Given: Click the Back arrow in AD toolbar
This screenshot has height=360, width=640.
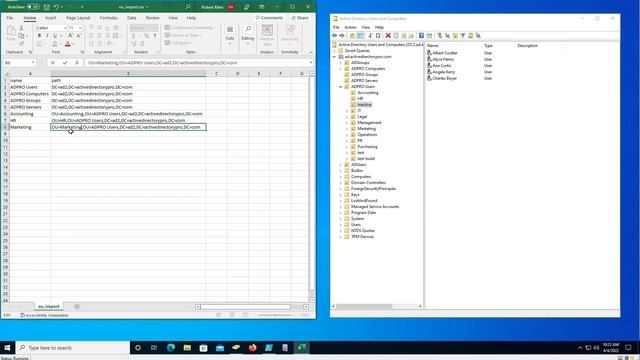Looking at the screenshot, I should point(335,36).
